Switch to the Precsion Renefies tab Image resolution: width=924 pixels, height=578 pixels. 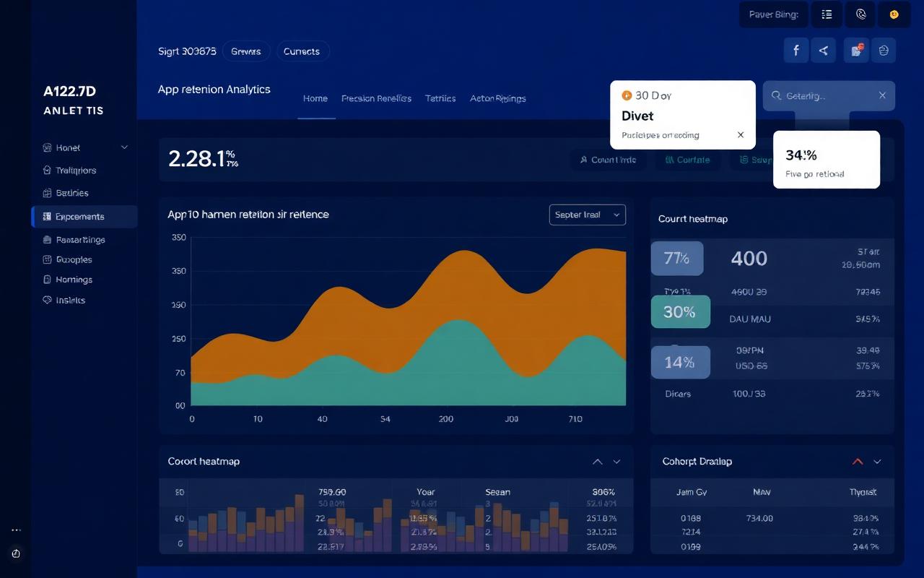[x=376, y=98]
